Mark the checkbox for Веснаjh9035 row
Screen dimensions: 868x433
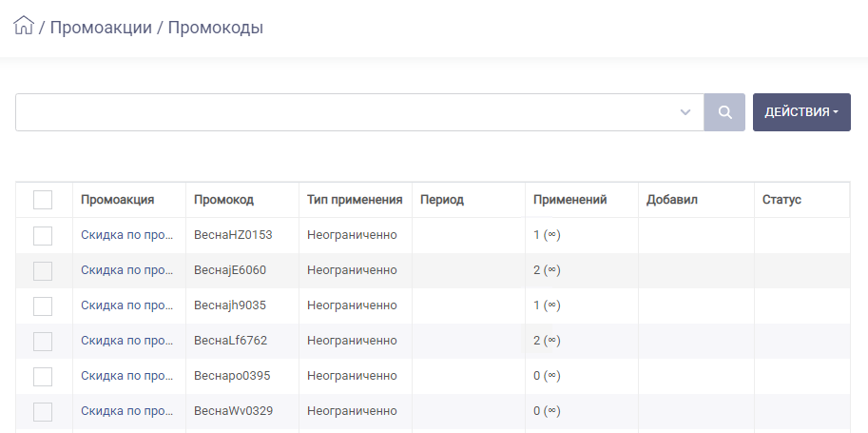[x=43, y=306]
